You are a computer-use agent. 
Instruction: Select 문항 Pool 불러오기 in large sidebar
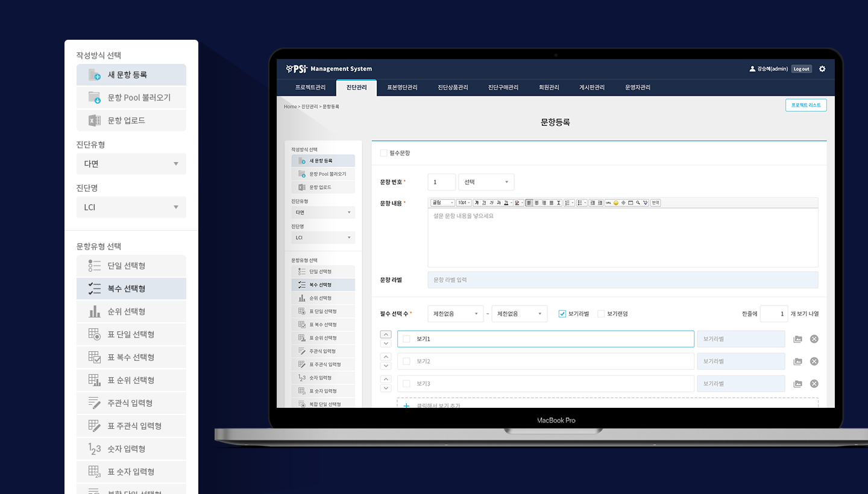131,98
